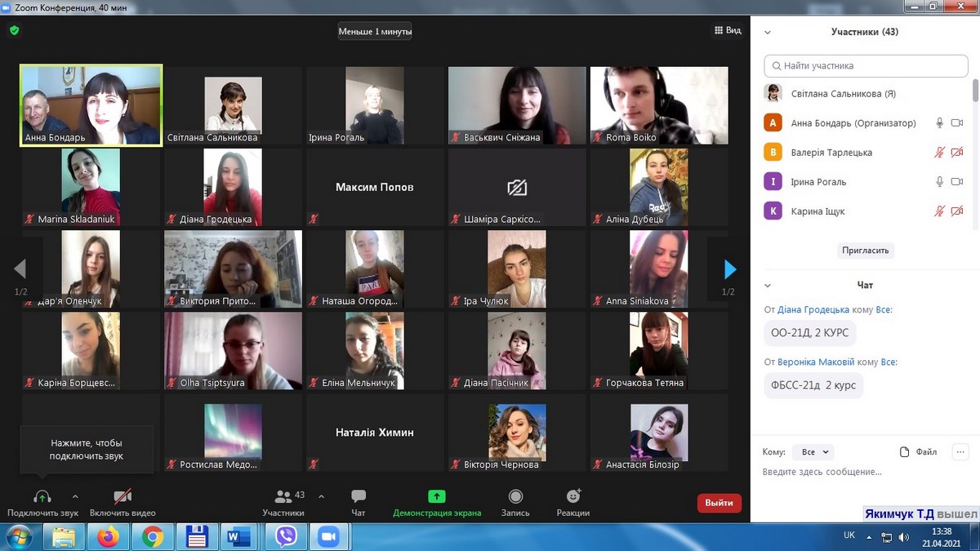The width and height of the screenshot is (980, 551).
Task: Connect audio using the headphones button
Action: pos(42,496)
